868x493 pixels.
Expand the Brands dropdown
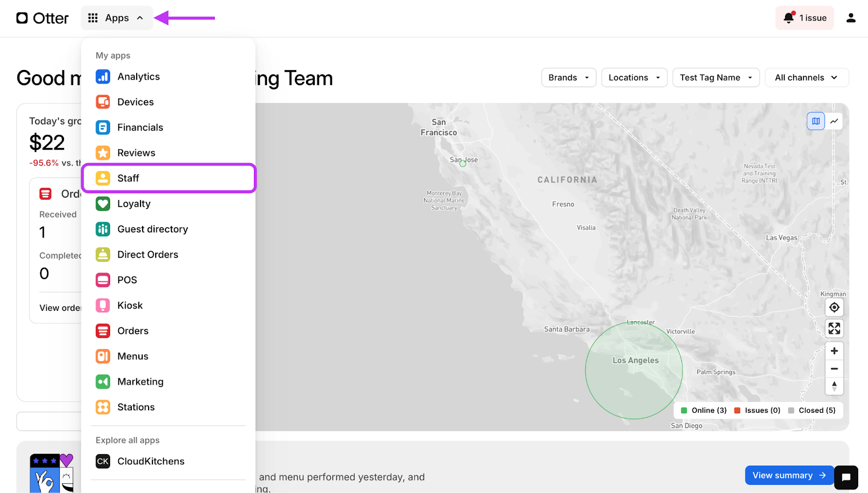tap(569, 78)
